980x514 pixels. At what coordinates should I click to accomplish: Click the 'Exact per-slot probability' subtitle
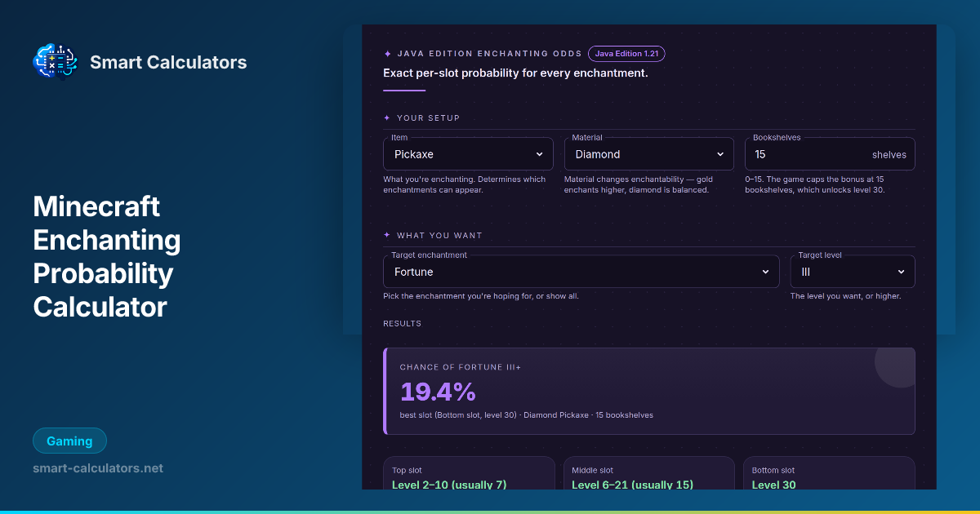point(515,73)
